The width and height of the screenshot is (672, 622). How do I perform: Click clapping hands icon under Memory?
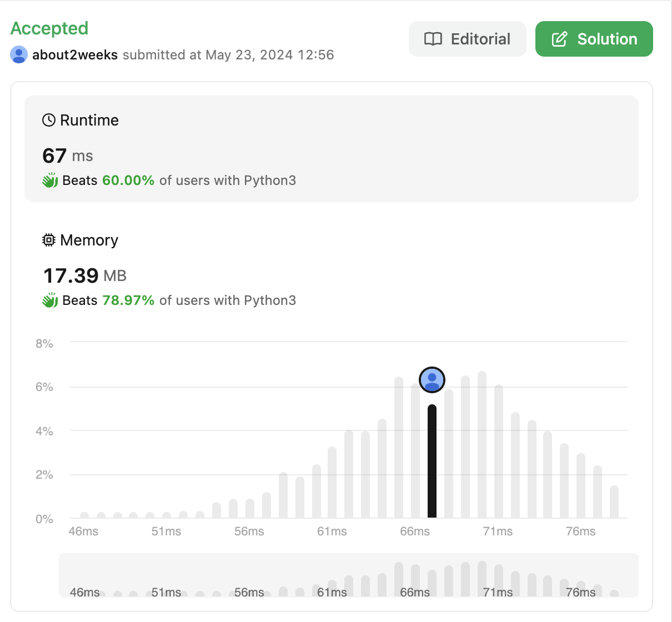(50, 300)
